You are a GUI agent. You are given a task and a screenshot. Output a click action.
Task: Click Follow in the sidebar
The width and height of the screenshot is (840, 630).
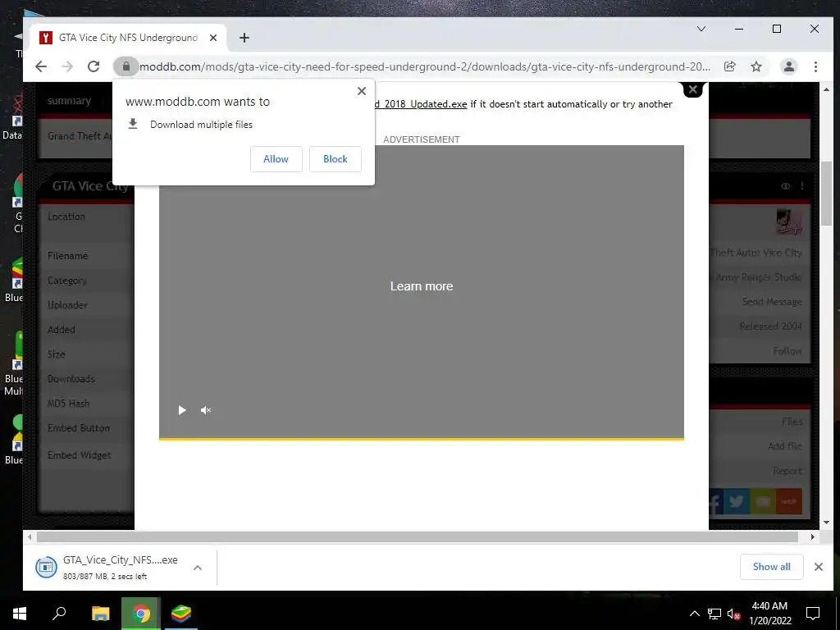coord(787,351)
